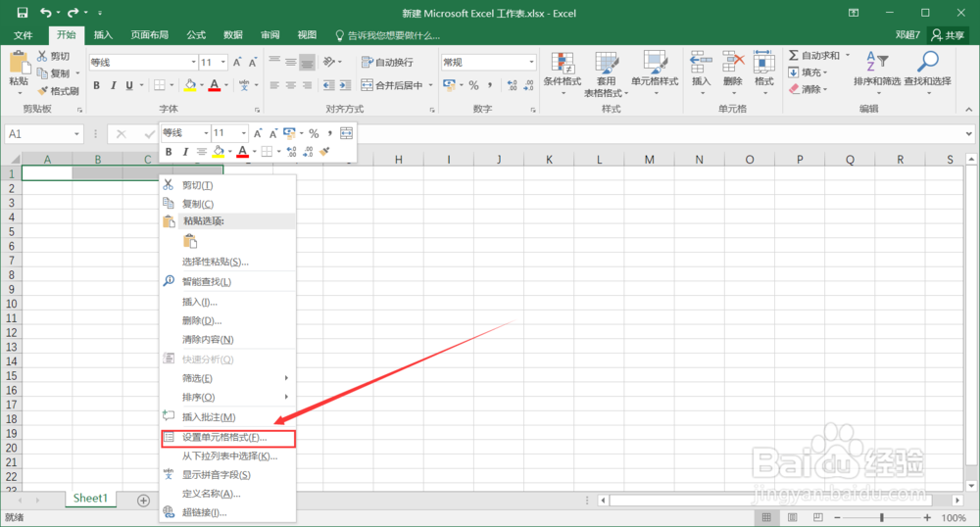Choose Insert Comment (插入批注) in the context menu

click(228, 416)
